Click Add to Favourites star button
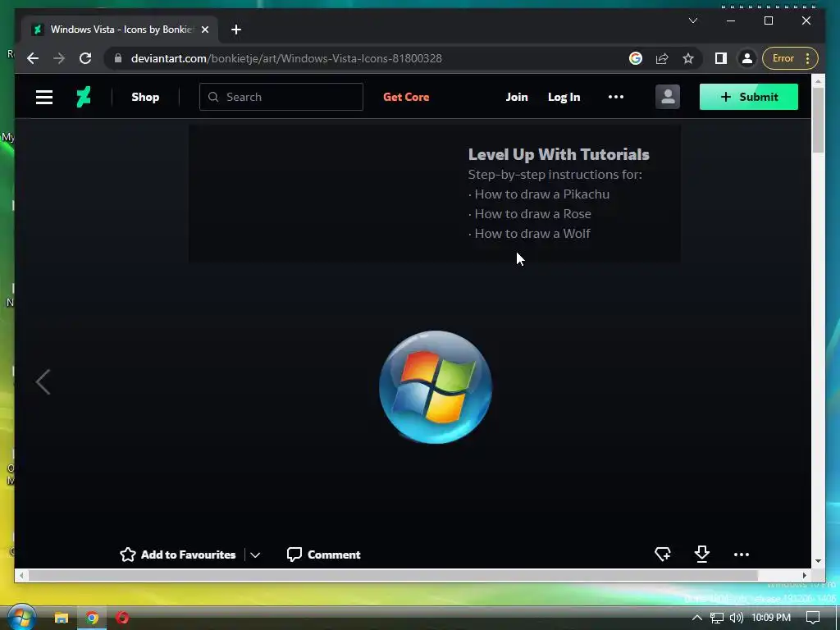 tap(177, 555)
